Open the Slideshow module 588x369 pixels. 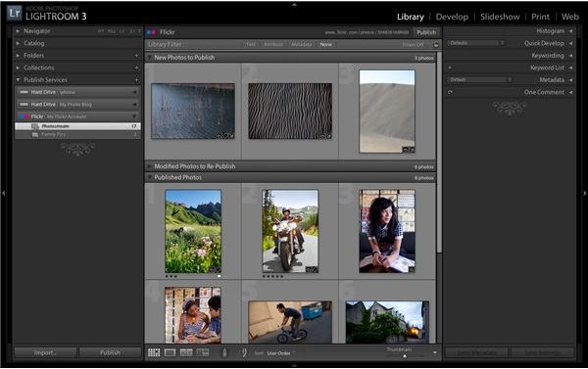pyautogui.click(x=500, y=17)
